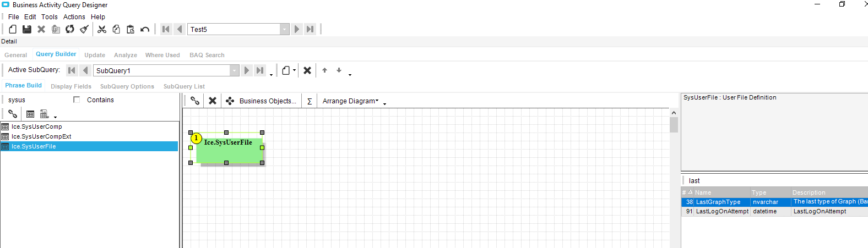The width and height of the screenshot is (868, 248).
Task: Go to next BAQ record after Test5
Action: point(297,29)
